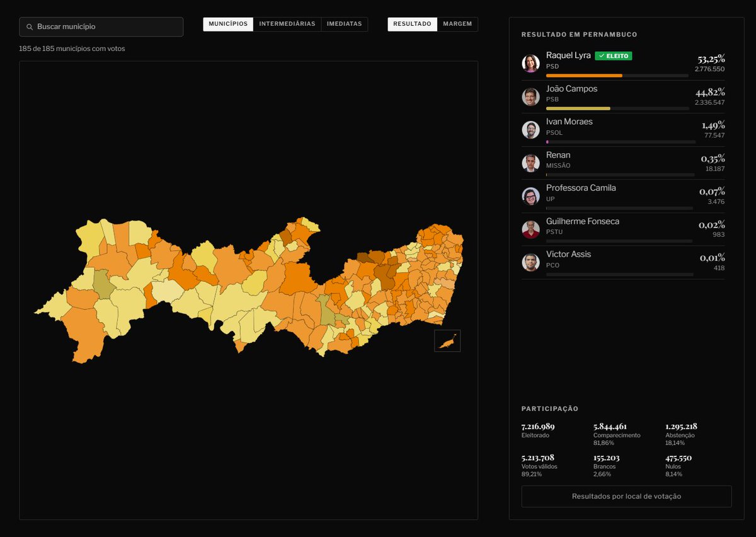The image size is (756, 537).
Task: Click Renan's candidate photo
Action: [531, 163]
